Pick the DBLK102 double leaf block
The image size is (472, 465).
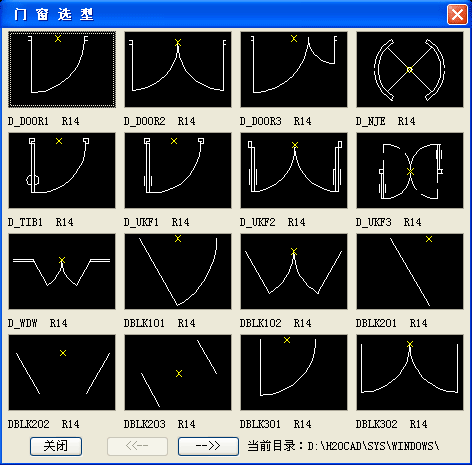pyautogui.click(x=294, y=271)
